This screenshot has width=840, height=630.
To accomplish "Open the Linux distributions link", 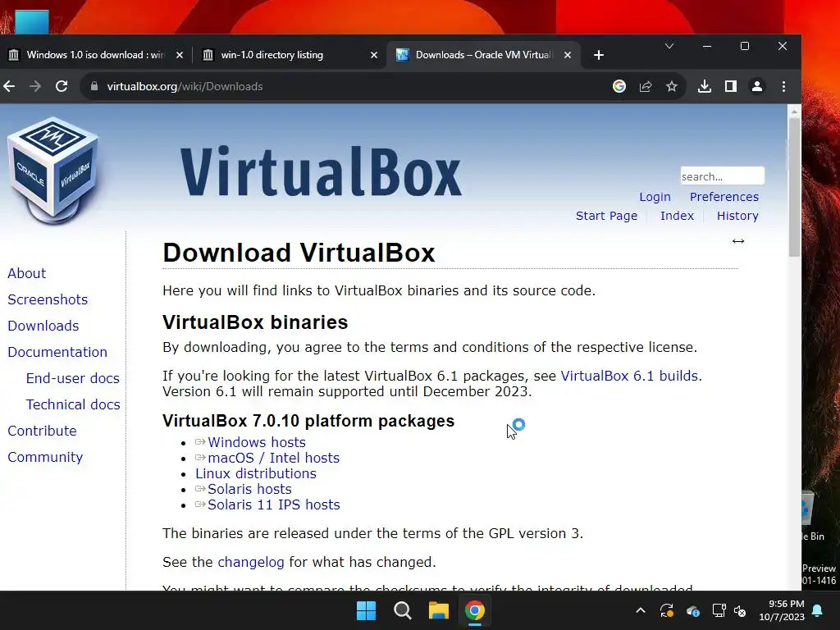I will (x=256, y=473).
